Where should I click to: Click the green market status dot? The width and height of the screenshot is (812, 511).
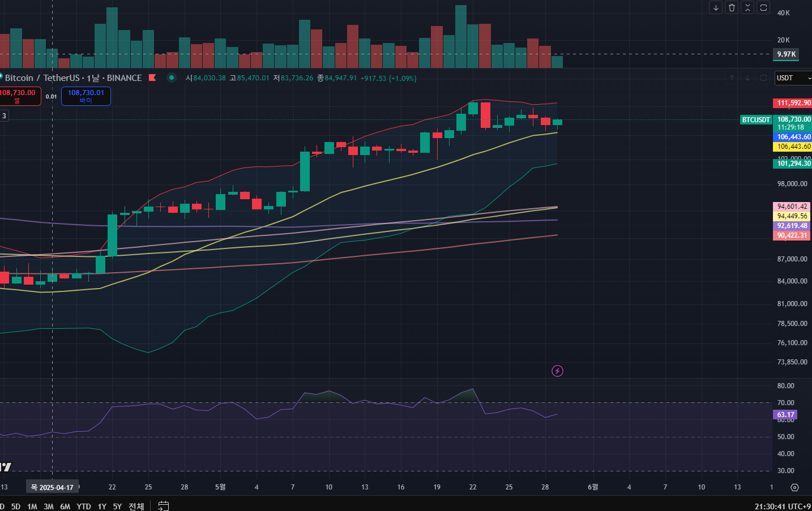[x=172, y=78]
